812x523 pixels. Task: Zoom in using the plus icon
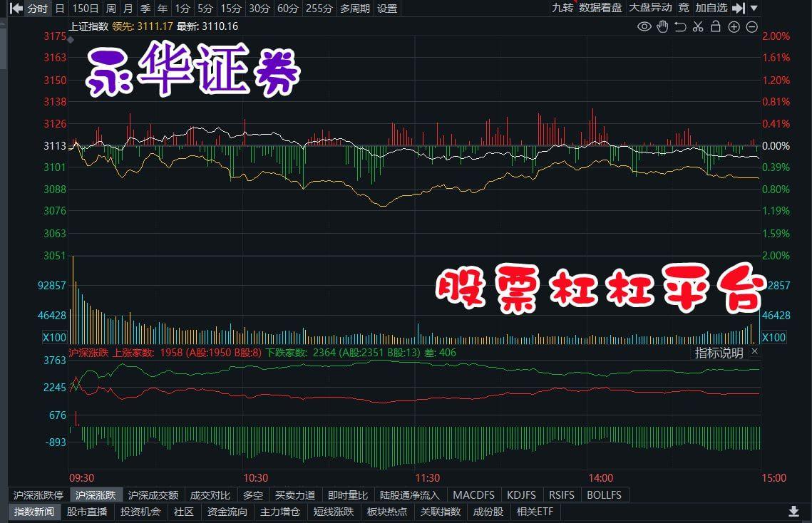click(x=734, y=26)
